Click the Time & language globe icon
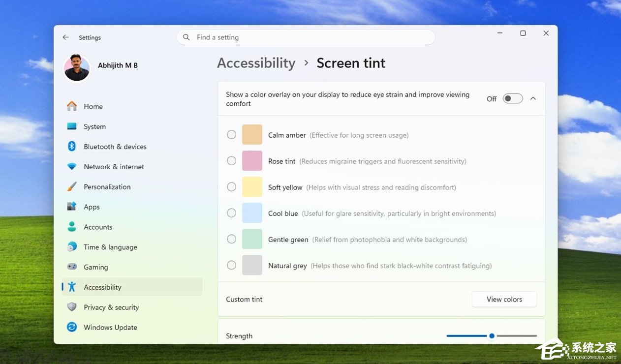 [72, 247]
